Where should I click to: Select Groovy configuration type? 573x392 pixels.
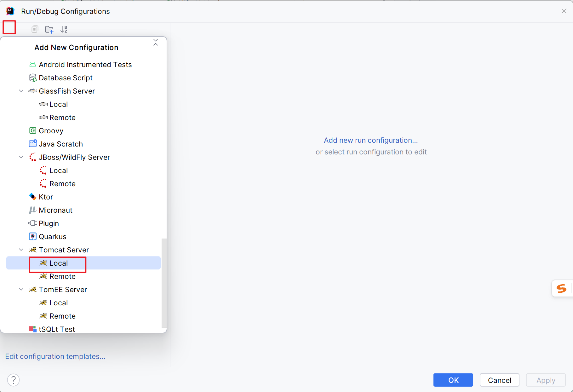pyautogui.click(x=83, y=131)
